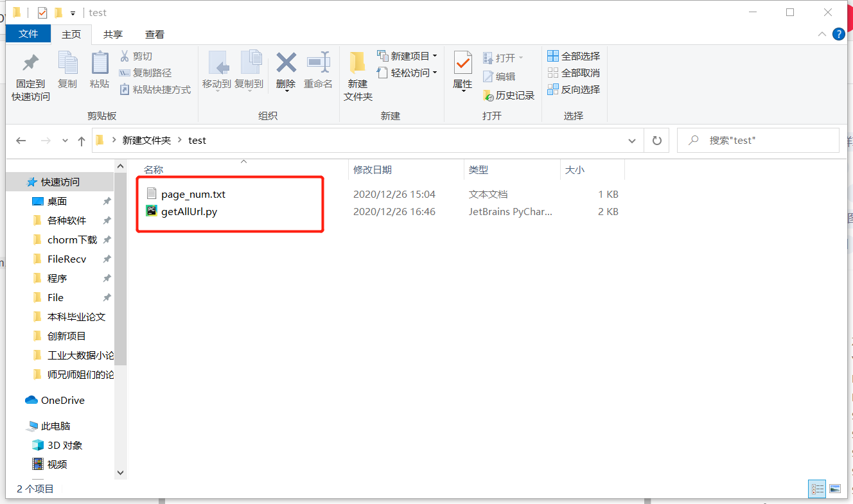Open Customize Quick Access Toolbar dropdown
Image resolution: width=853 pixels, height=504 pixels.
pos(73,13)
